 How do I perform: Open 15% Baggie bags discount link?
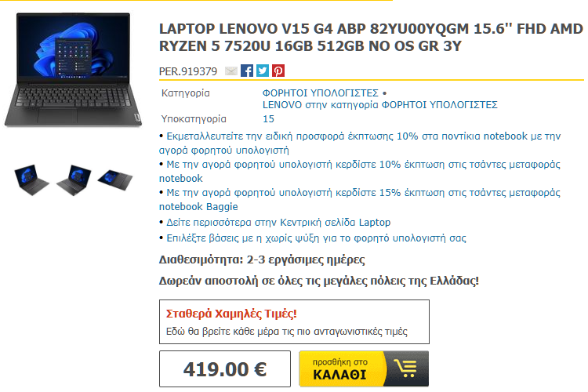[360, 199]
